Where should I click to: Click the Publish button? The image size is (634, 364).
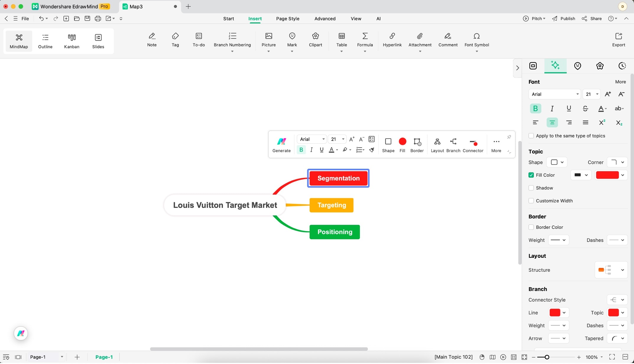564,19
